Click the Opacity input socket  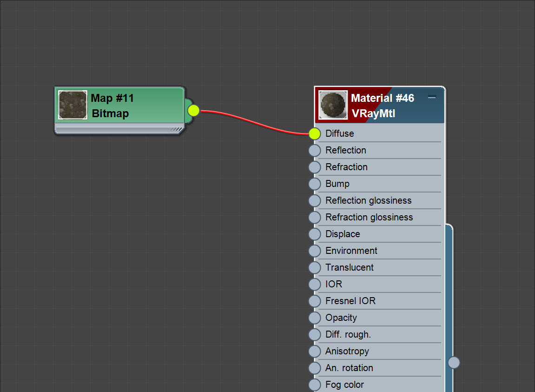[315, 318]
